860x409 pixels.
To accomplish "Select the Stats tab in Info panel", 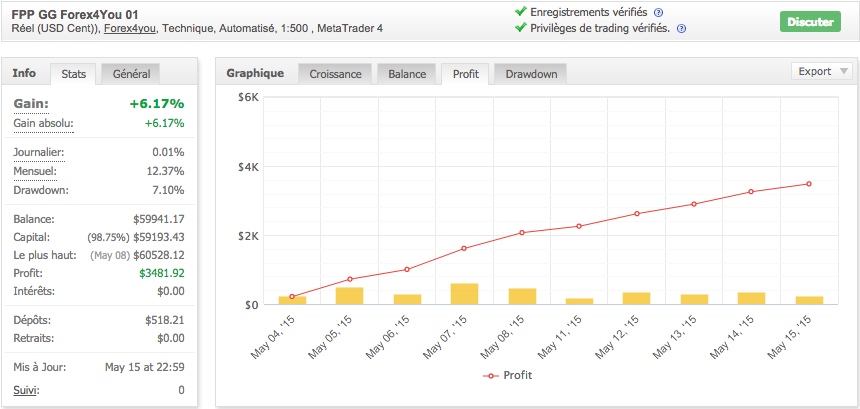I will (74, 74).
